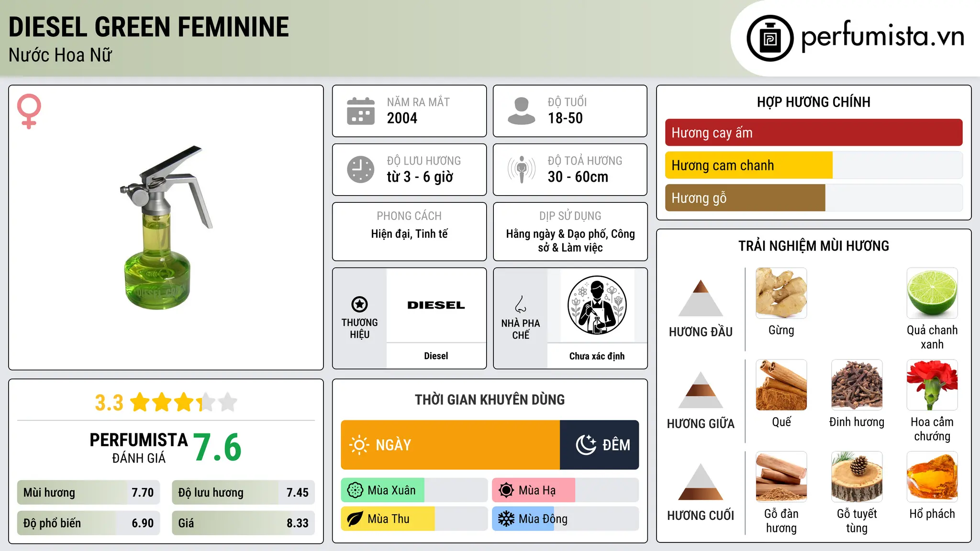Click the launch year 2004
Viewport: 980px width, 551px height.
coord(402,118)
